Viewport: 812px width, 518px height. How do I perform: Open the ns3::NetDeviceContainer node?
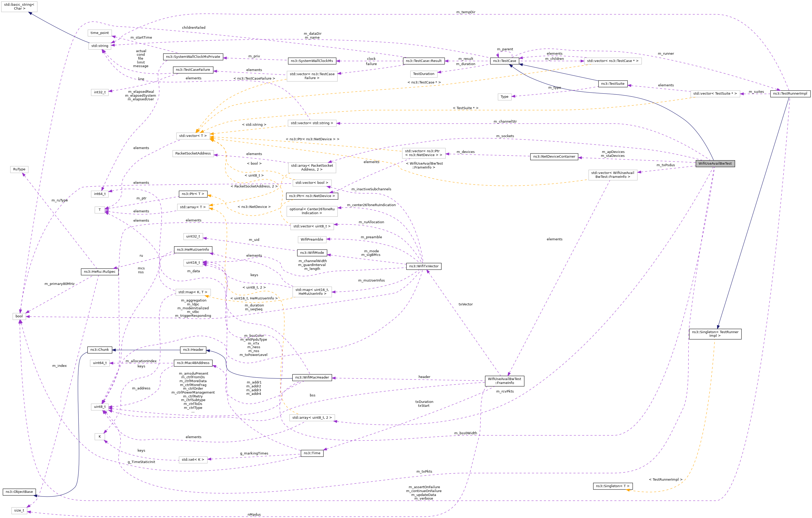(554, 157)
